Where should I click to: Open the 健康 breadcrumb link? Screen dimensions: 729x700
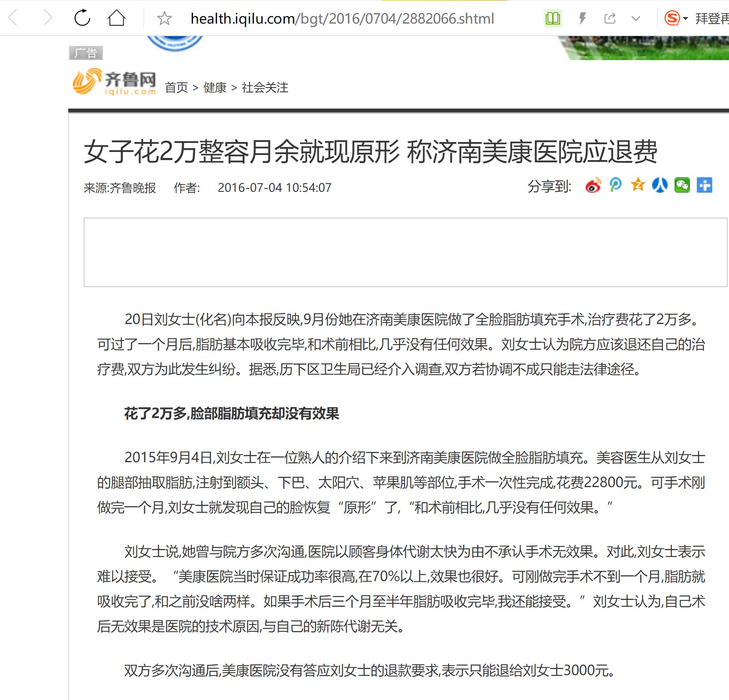tap(215, 88)
